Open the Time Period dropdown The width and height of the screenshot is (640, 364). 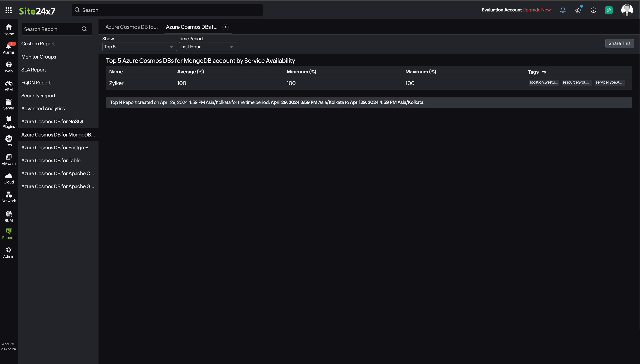pyautogui.click(x=207, y=46)
